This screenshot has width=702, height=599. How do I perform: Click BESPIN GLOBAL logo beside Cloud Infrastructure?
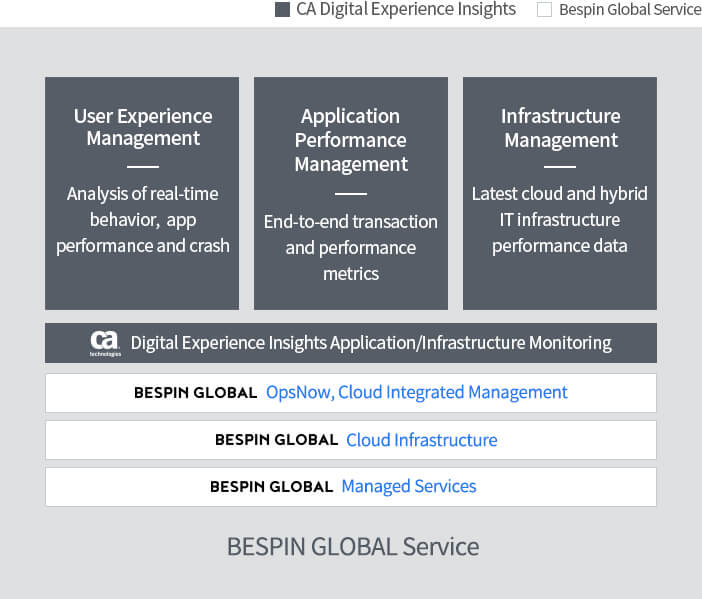click(276, 440)
